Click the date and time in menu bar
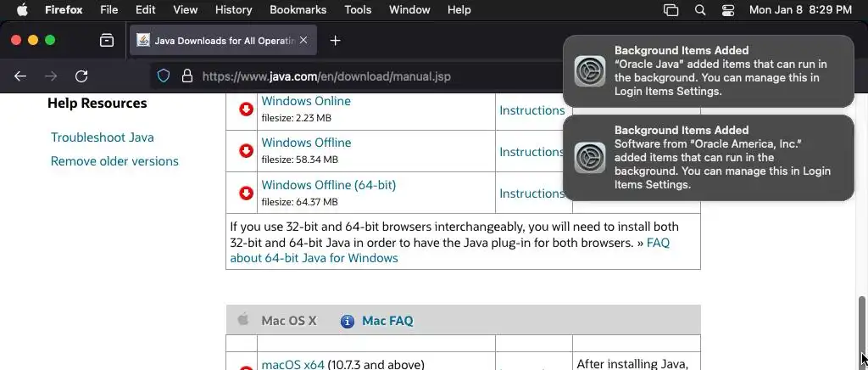This screenshot has width=868, height=370. (x=800, y=9)
